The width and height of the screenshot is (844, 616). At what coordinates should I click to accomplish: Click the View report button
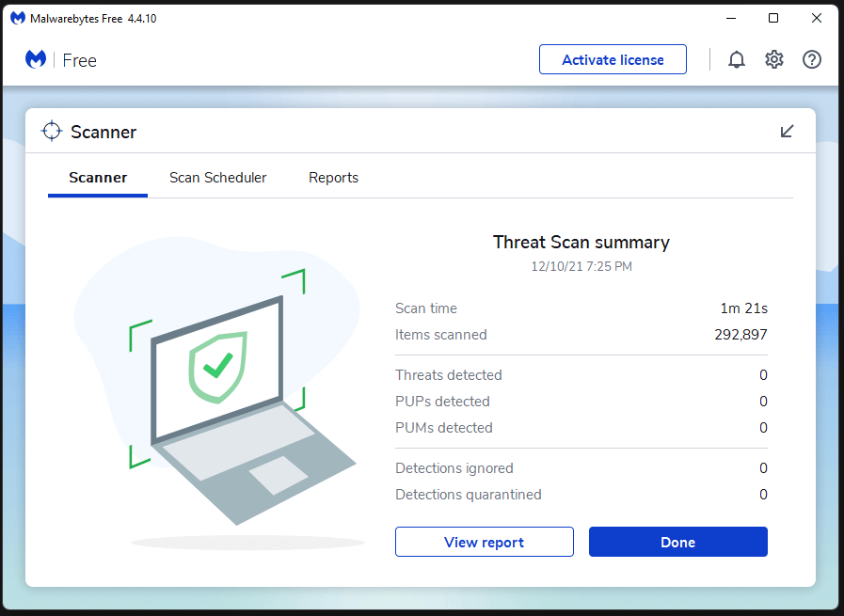[x=484, y=542]
